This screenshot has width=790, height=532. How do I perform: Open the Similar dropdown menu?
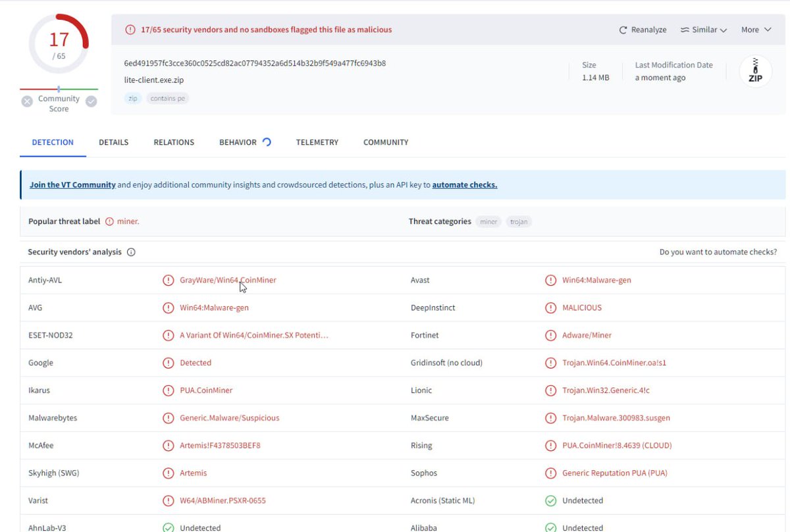704,30
